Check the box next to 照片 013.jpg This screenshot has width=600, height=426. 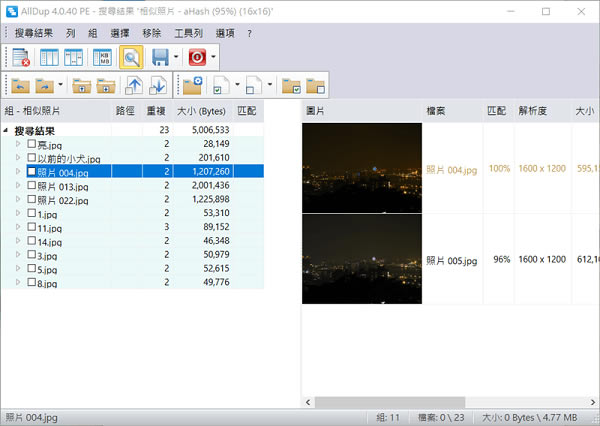[x=32, y=186]
